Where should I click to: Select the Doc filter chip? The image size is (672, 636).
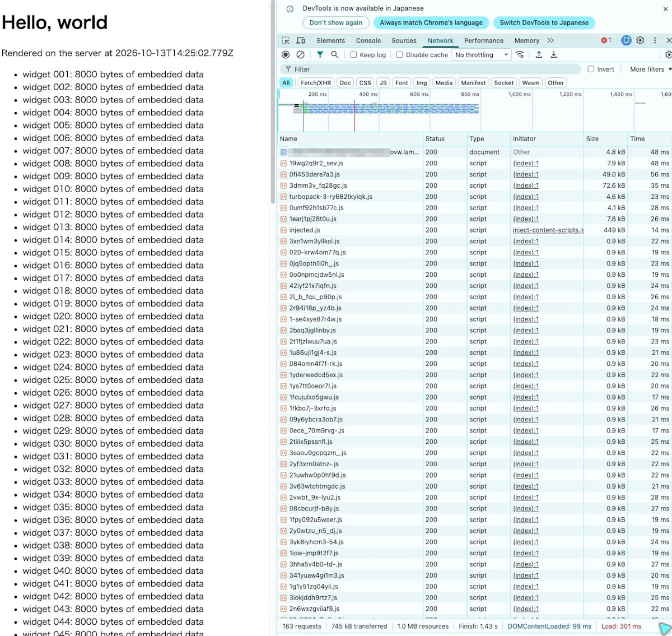(346, 82)
